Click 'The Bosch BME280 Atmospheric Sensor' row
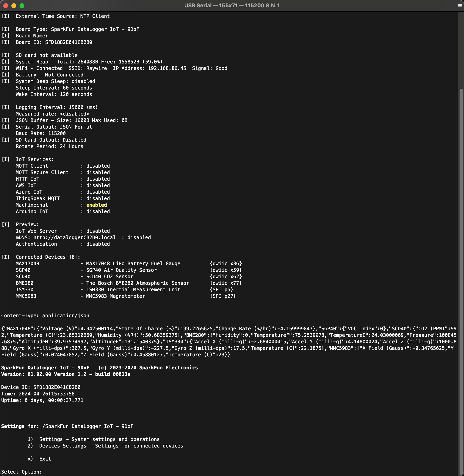 click(129, 283)
